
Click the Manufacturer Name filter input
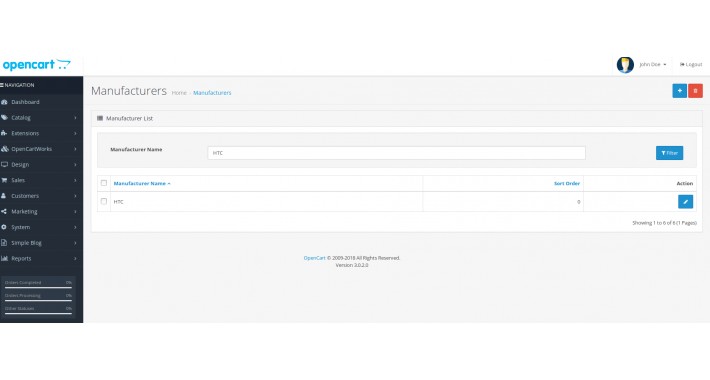tap(396, 153)
